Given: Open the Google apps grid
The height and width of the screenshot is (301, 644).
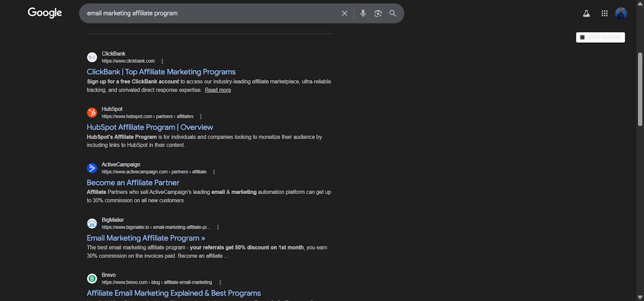Looking at the screenshot, I should click(x=604, y=13).
